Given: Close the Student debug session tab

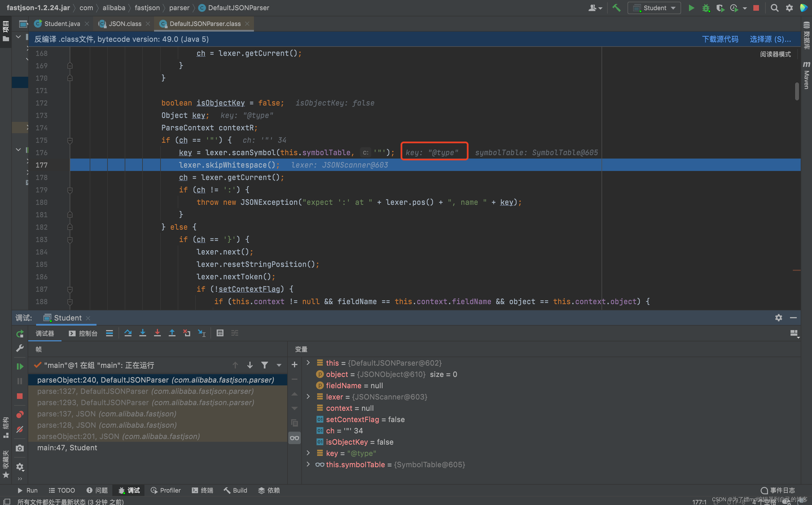Looking at the screenshot, I should pos(88,318).
